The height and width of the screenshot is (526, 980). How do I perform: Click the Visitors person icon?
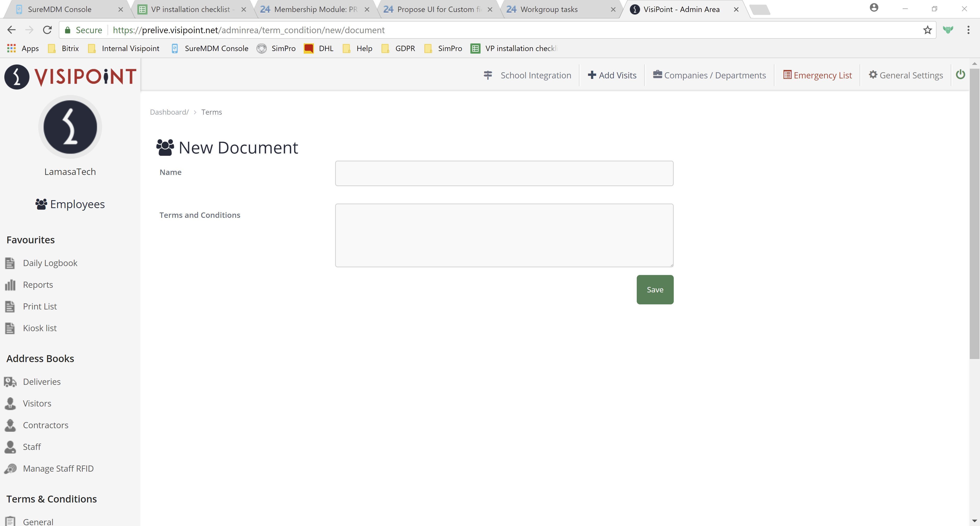pos(10,403)
